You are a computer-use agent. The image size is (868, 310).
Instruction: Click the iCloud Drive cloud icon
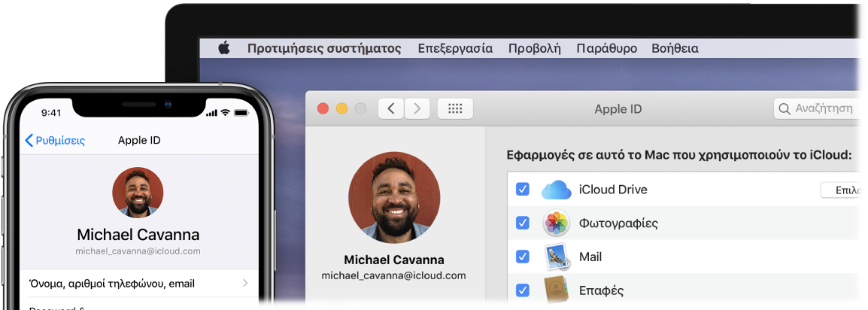[x=556, y=190]
